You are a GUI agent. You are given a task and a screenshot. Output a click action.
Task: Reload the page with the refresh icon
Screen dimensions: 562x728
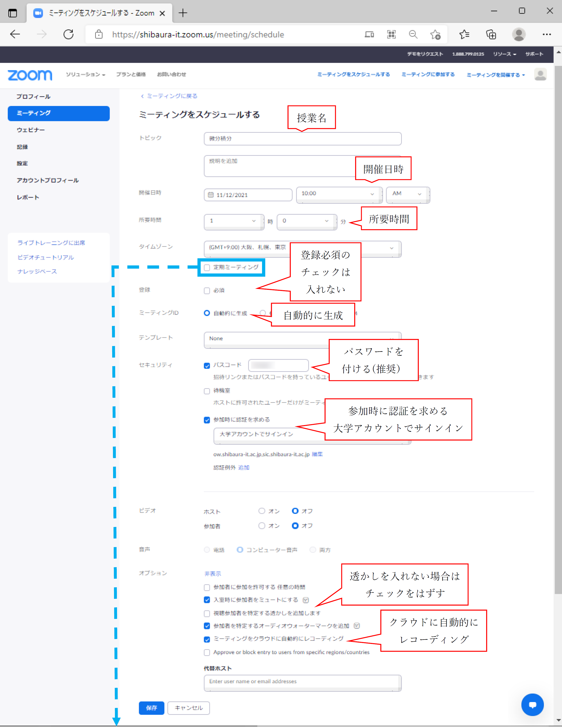(x=68, y=34)
